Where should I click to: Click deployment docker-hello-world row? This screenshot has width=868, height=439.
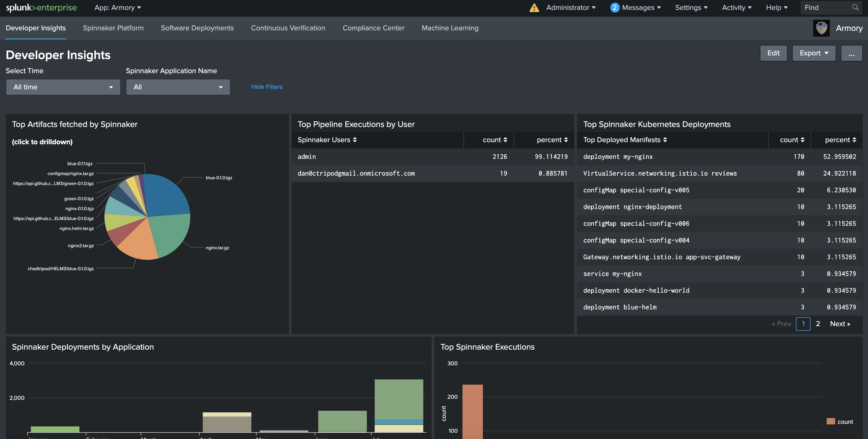[719, 290]
